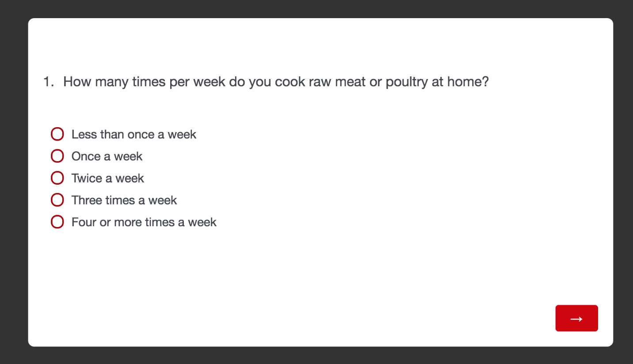The height and width of the screenshot is (364, 633).
Task: Select 'Four or more times a week' radio button
Action: [x=57, y=222]
